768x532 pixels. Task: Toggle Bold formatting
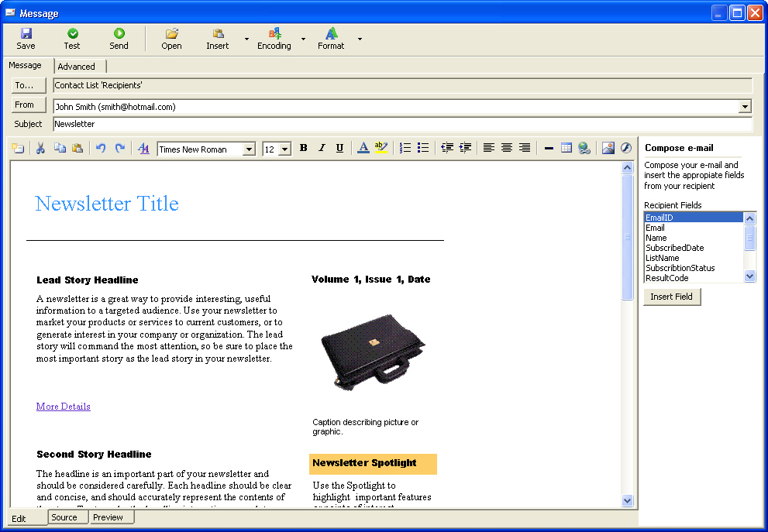tap(304, 148)
